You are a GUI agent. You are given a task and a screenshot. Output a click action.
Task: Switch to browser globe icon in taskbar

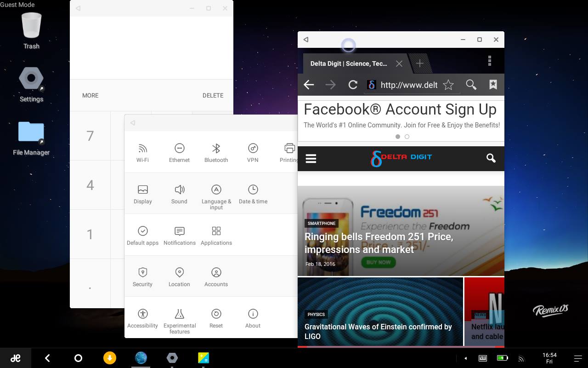pos(141,358)
